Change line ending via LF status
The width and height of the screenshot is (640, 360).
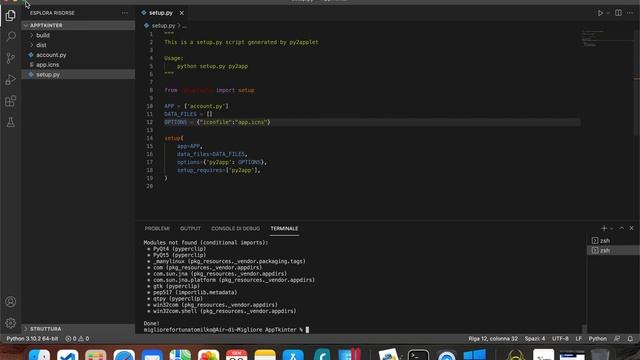point(578,339)
